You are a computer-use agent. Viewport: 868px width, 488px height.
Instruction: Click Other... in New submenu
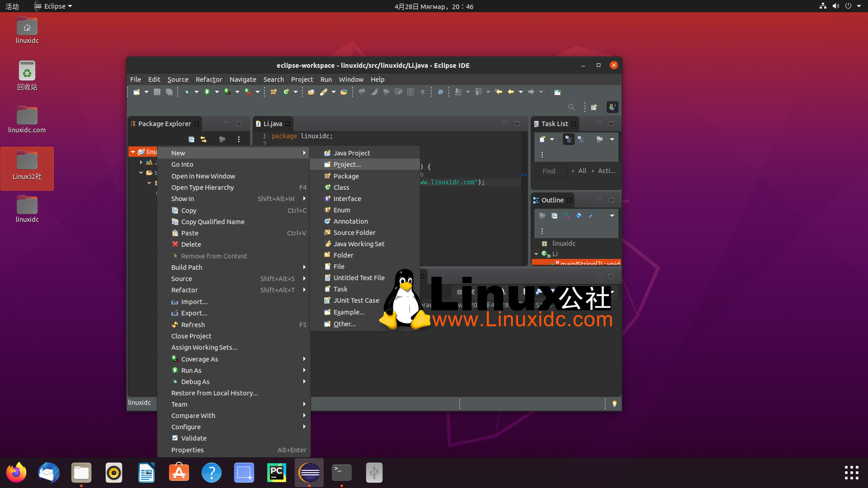[365, 324]
